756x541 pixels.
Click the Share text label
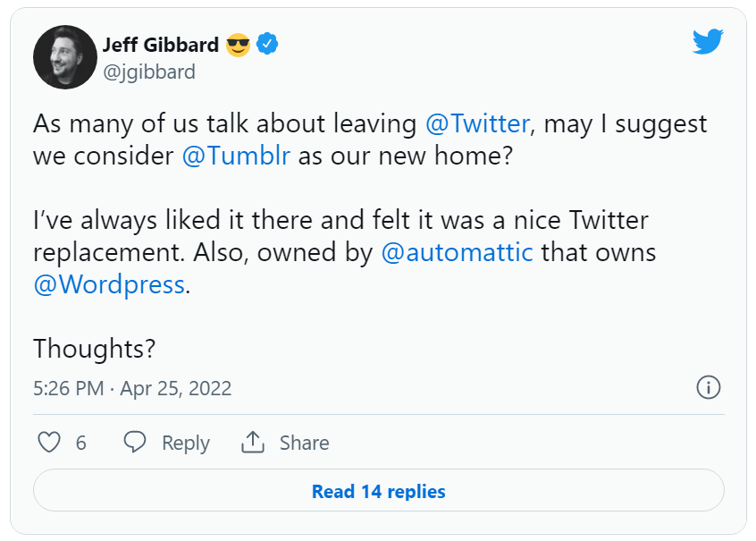(x=304, y=443)
